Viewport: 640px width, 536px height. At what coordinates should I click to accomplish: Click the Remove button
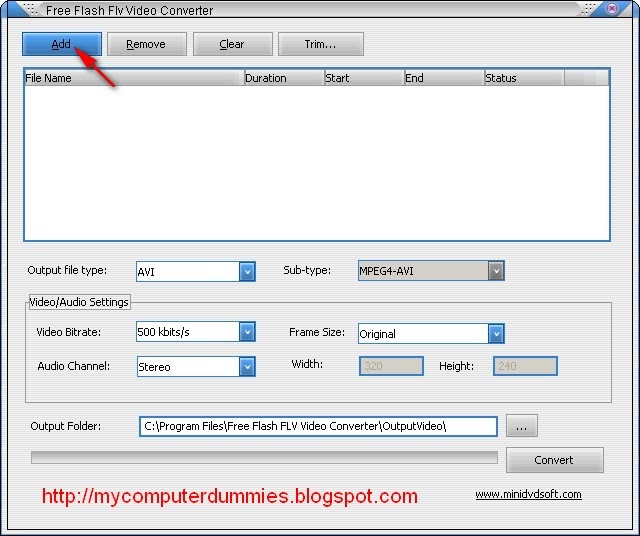[x=147, y=44]
